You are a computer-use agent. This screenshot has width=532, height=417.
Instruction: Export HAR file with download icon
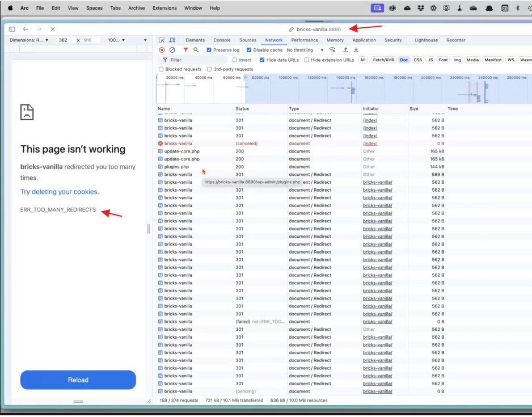tap(356, 50)
